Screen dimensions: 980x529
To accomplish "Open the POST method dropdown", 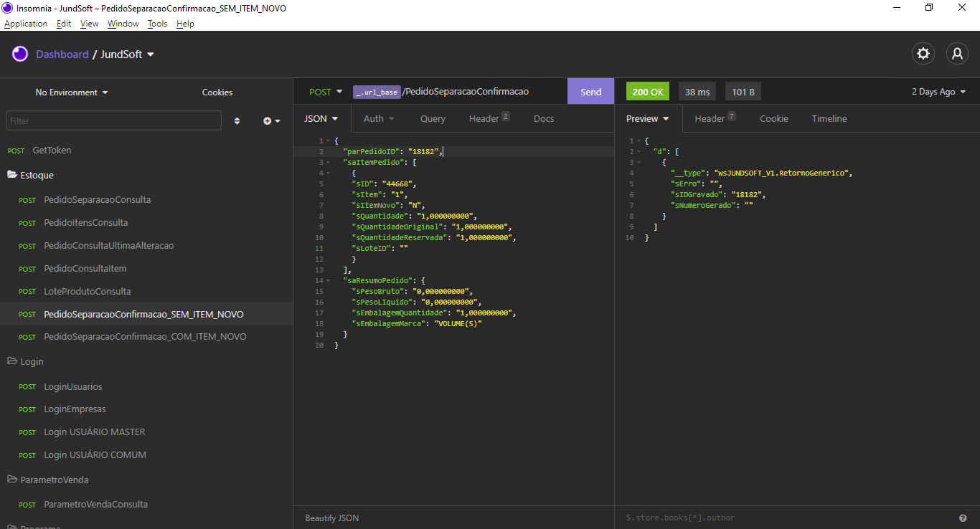I will pyautogui.click(x=326, y=92).
